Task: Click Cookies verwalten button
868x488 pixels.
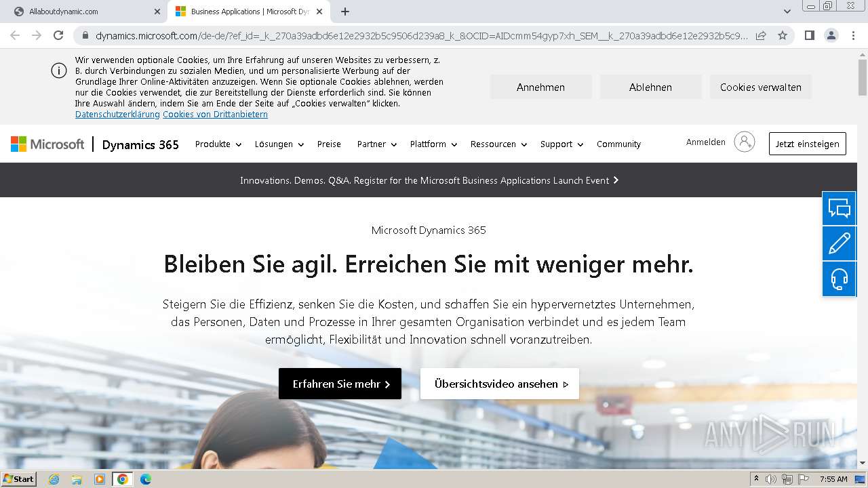Action: 760,87
